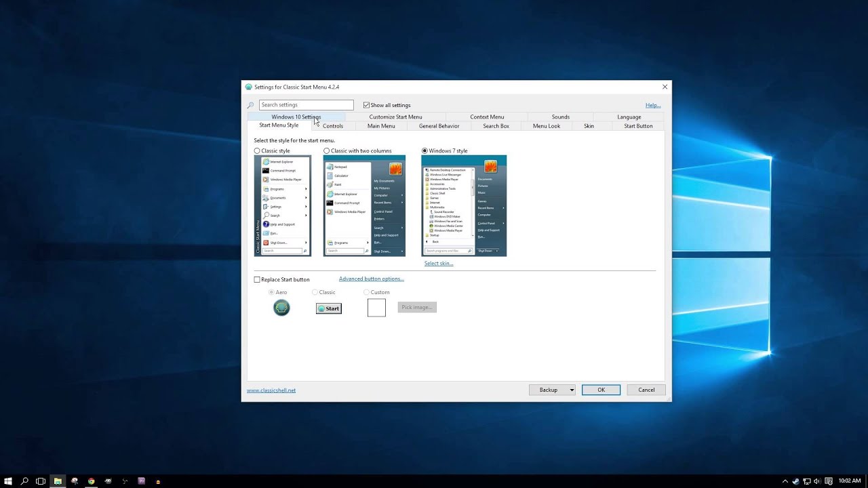Visit the www.classicshell.net link

pyautogui.click(x=271, y=390)
